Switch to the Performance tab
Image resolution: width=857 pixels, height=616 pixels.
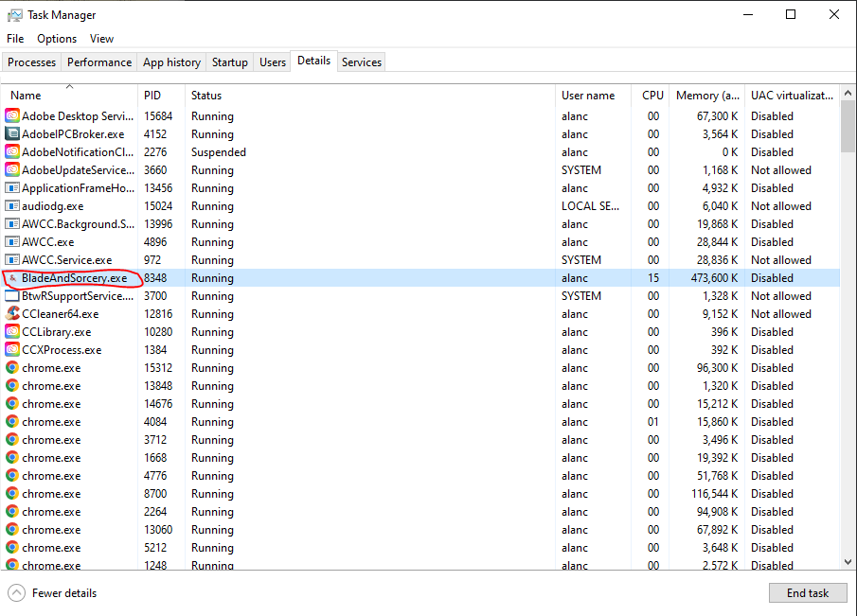(99, 62)
